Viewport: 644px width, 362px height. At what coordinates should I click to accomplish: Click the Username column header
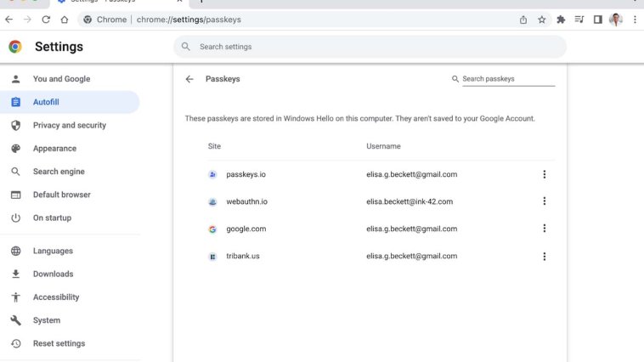(383, 146)
